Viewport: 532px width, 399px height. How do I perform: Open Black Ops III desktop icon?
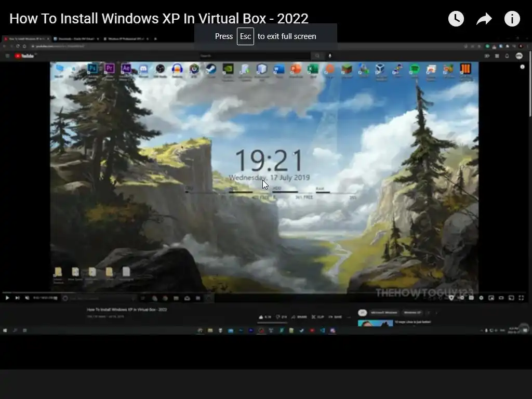coord(465,69)
